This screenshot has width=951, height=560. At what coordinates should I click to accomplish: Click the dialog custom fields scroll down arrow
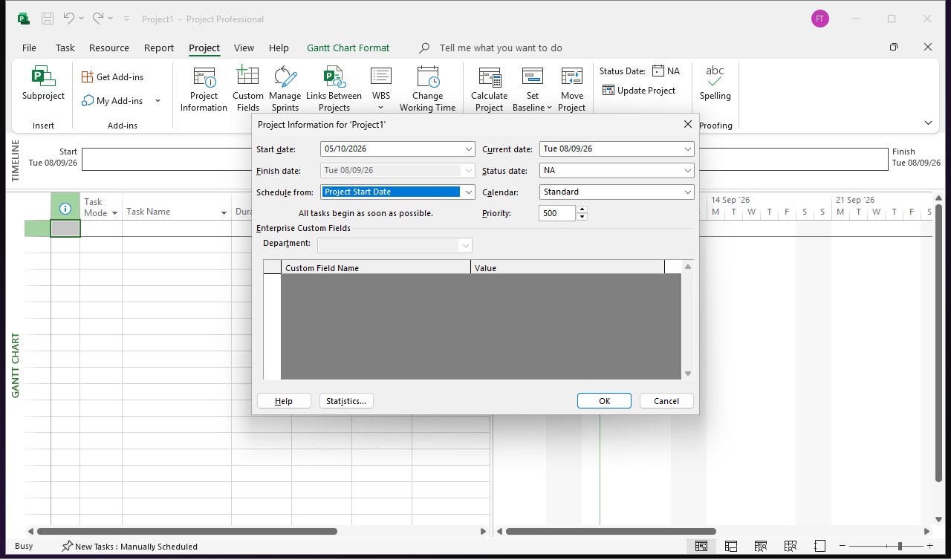pos(688,374)
